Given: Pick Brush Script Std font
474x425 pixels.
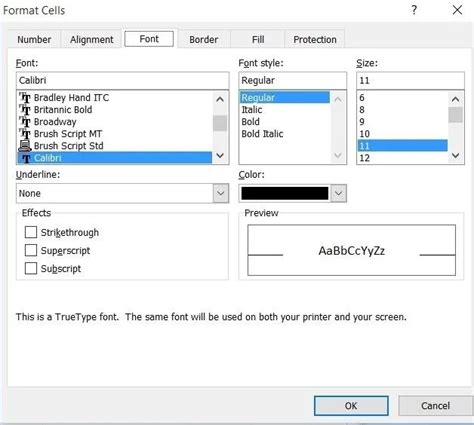Looking at the screenshot, I should click(69, 146).
